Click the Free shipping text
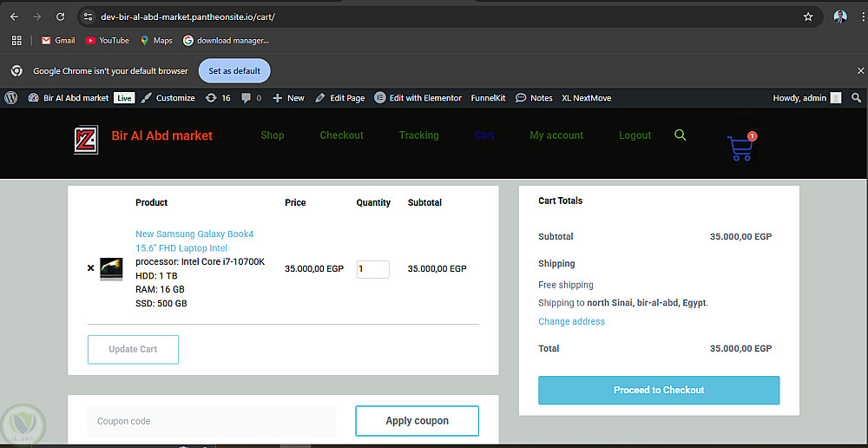 [566, 285]
